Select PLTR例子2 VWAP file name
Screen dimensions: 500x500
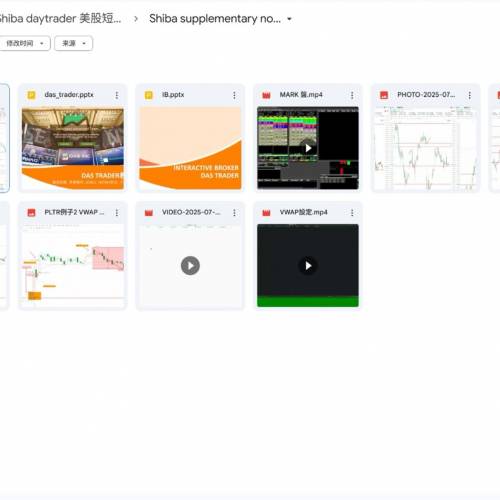pos(74,212)
